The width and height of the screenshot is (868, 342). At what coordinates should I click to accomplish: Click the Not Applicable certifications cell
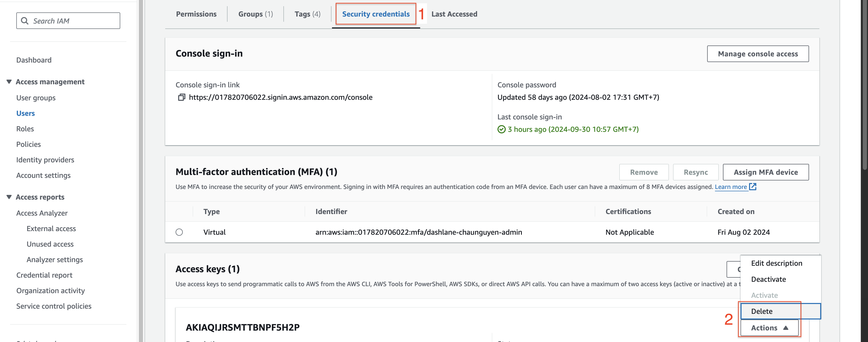click(x=629, y=232)
